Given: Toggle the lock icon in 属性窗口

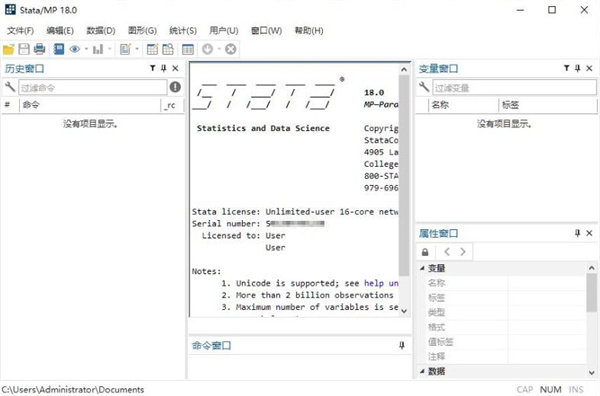Looking at the screenshot, I should point(425,252).
